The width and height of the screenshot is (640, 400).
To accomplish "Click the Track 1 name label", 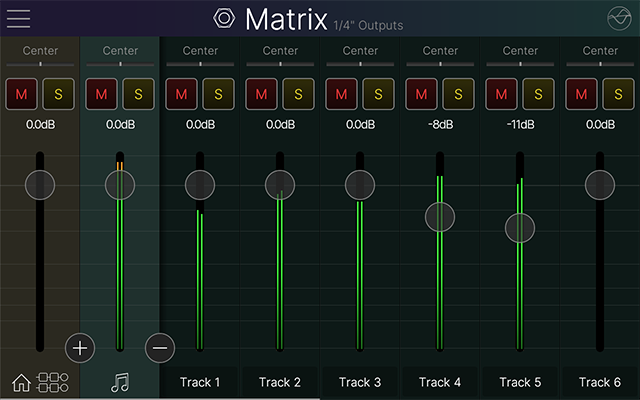I will (200, 382).
